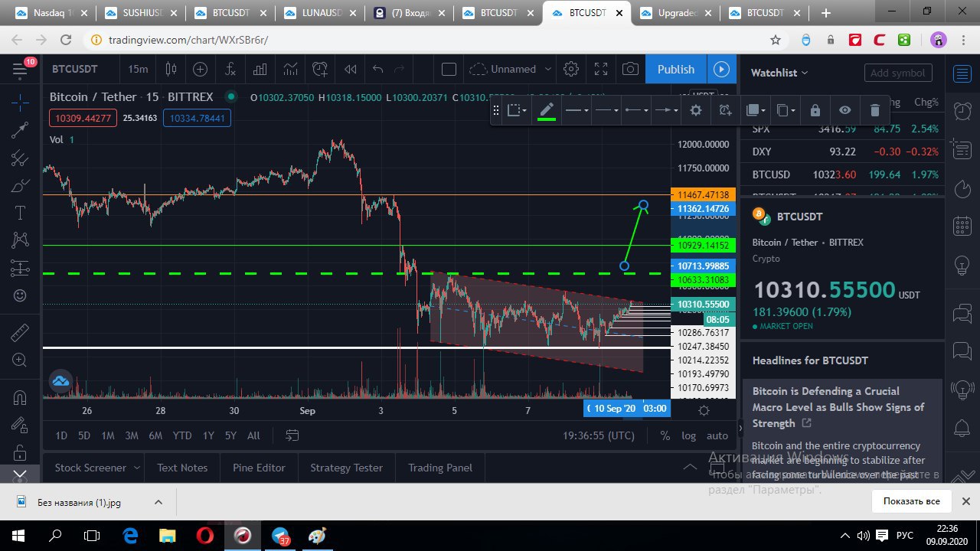
Task: Expand the Unnamed layout dropdown
Action: coord(547,70)
